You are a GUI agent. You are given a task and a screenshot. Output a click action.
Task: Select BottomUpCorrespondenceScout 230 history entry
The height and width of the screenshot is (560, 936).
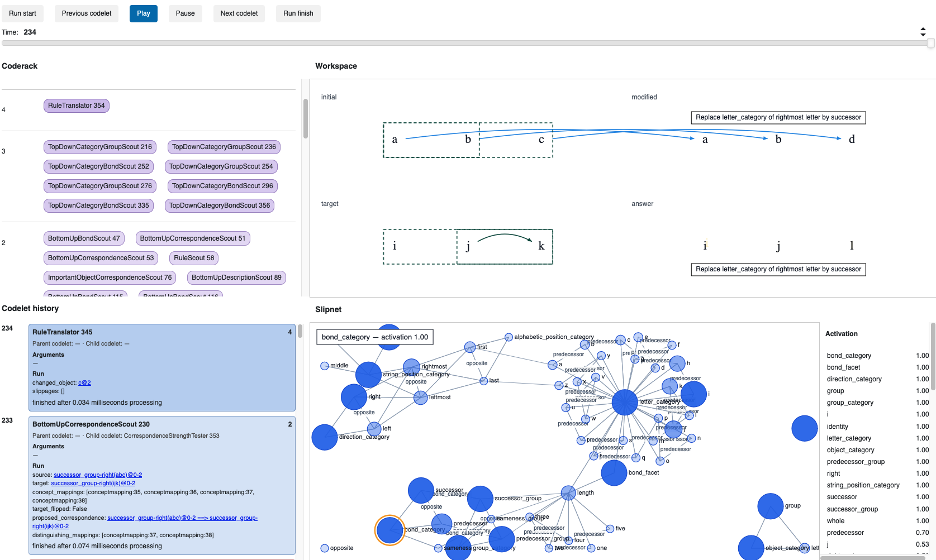point(162,486)
